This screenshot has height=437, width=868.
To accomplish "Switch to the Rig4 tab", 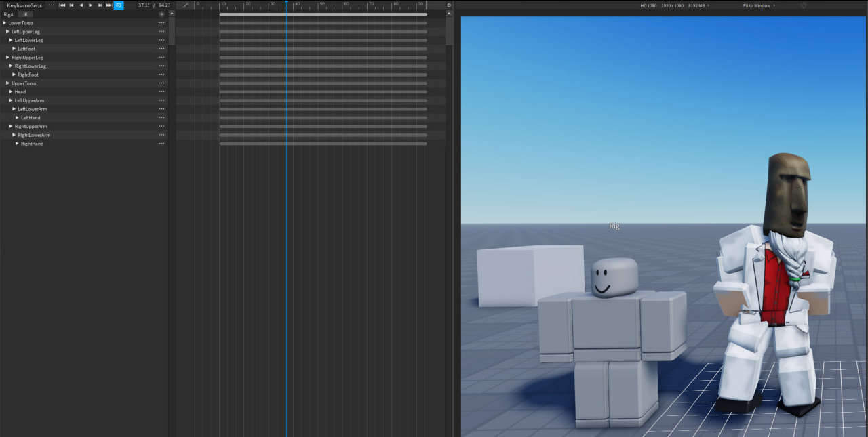I will tap(8, 14).
